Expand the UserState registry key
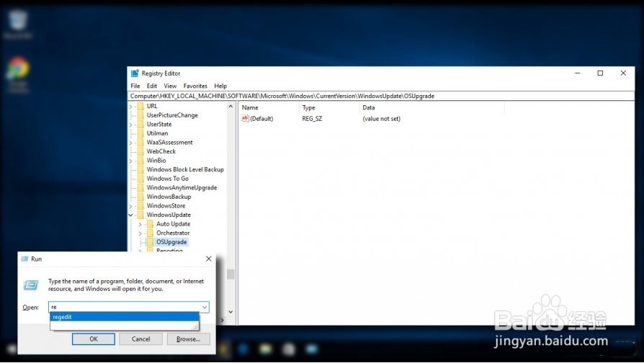The height and width of the screenshot is (363, 644). (131, 125)
